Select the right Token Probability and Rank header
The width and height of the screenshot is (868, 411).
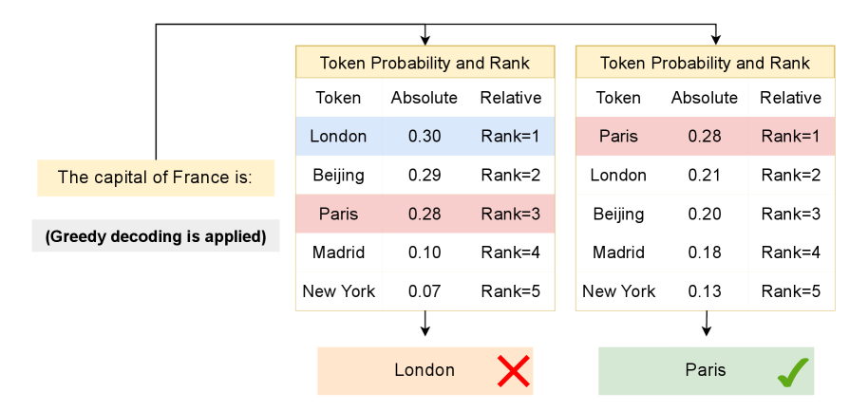pos(706,63)
